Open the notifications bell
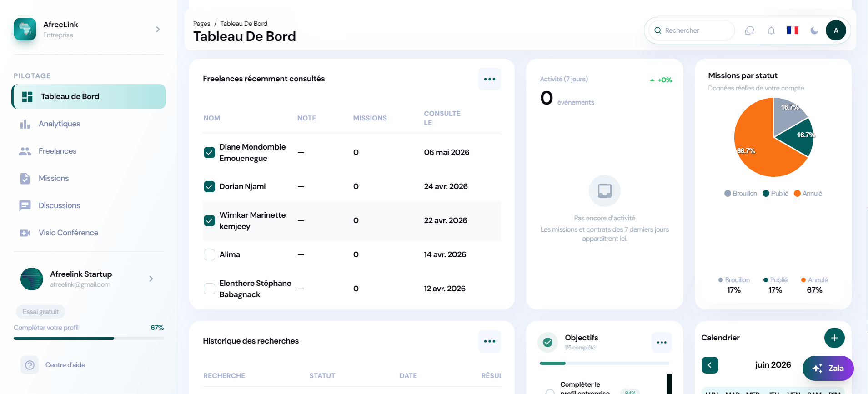This screenshot has height=394, width=868. [x=771, y=30]
